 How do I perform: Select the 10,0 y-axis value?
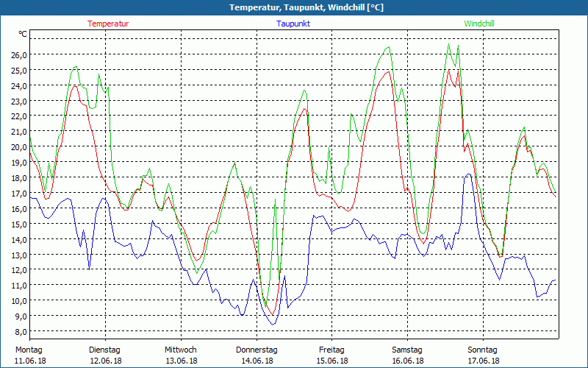click(x=19, y=300)
